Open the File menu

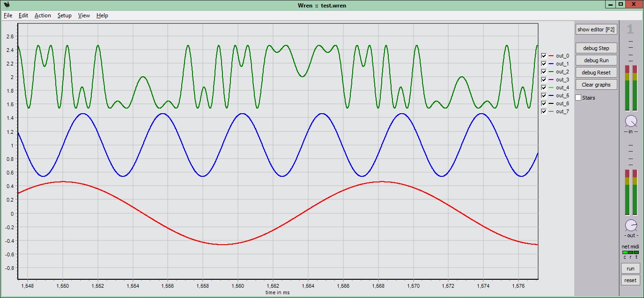[x=7, y=15]
